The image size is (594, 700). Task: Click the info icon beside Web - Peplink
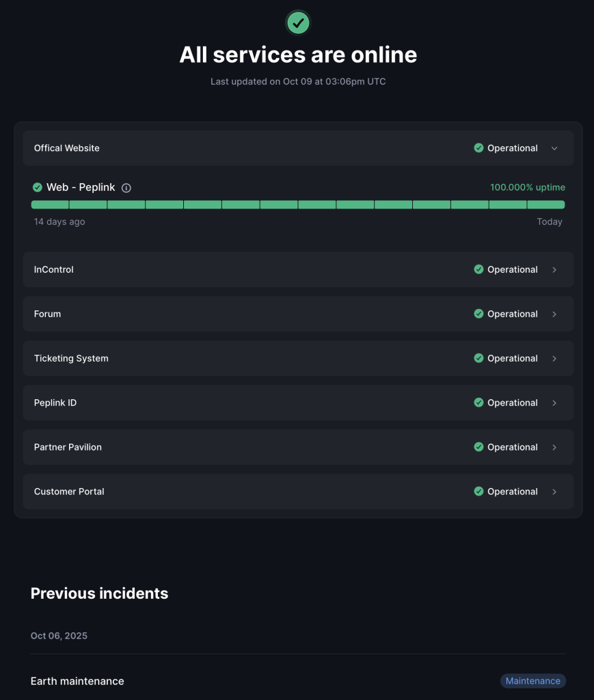coord(126,188)
